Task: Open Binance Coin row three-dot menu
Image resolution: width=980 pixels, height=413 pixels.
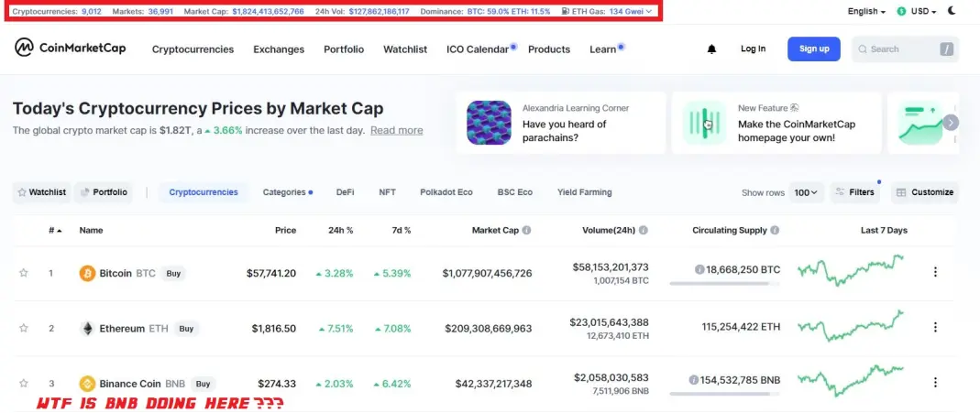Action: (x=935, y=383)
